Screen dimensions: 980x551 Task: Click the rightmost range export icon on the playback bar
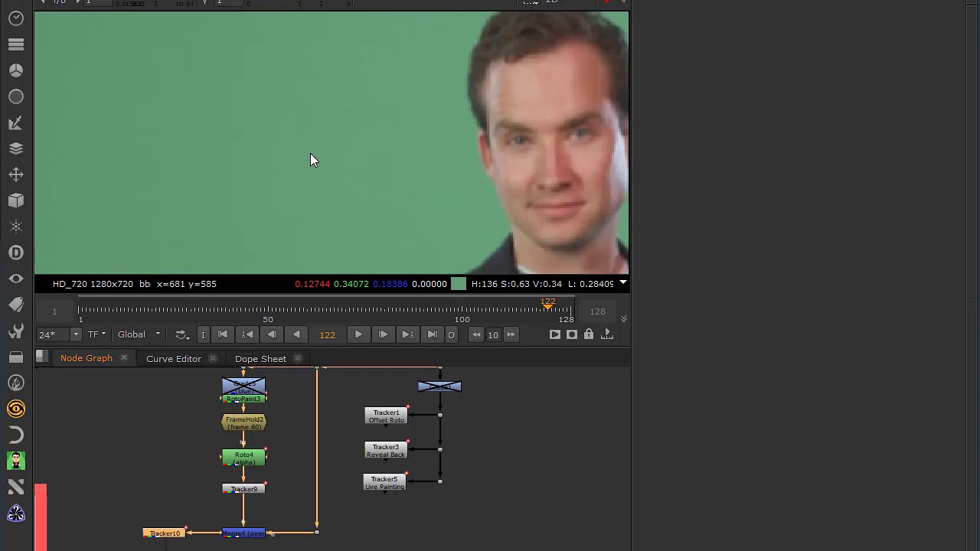click(x=607, y=334)
